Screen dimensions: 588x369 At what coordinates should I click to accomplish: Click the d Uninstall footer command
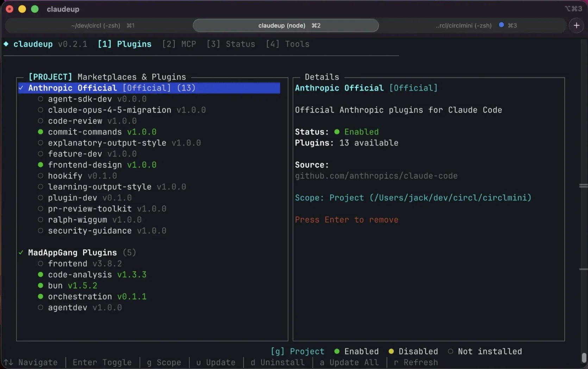[x=277, y=362]
